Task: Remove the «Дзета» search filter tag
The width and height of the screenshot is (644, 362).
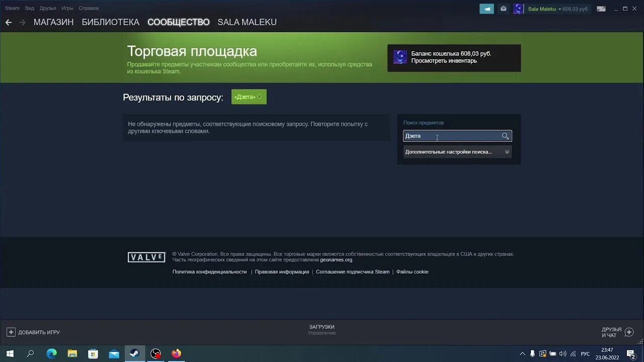Action: 259,97
